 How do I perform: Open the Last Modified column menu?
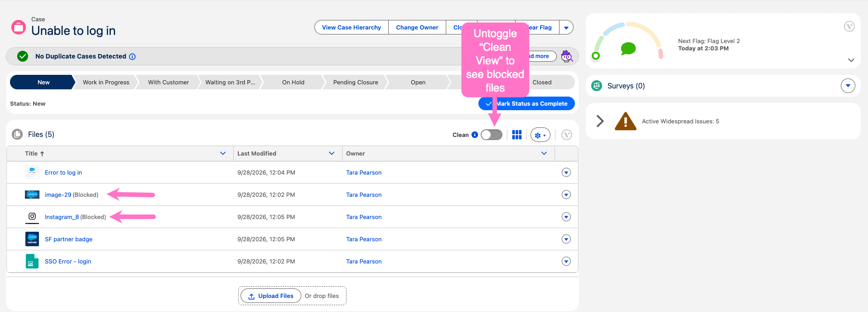pos(332,153)
